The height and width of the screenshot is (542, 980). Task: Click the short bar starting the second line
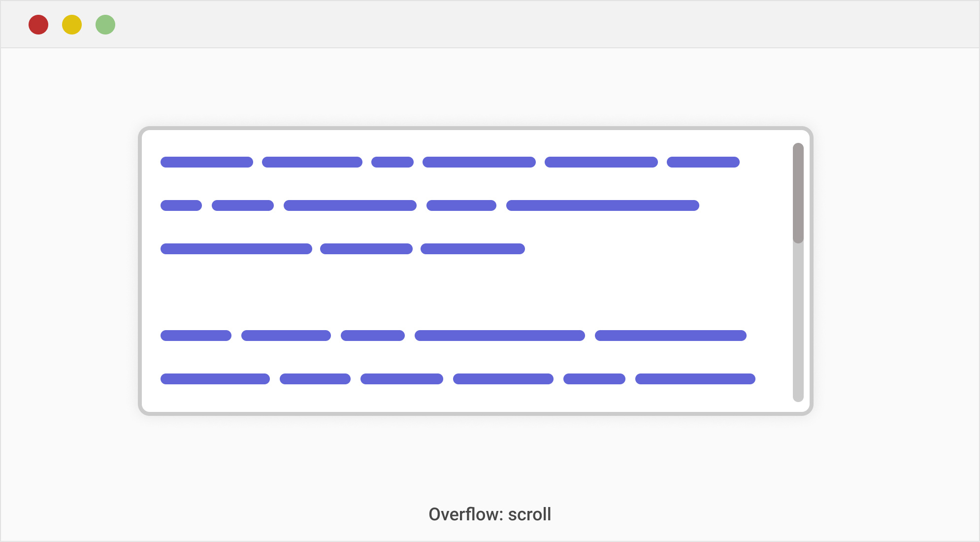point(181,205)
